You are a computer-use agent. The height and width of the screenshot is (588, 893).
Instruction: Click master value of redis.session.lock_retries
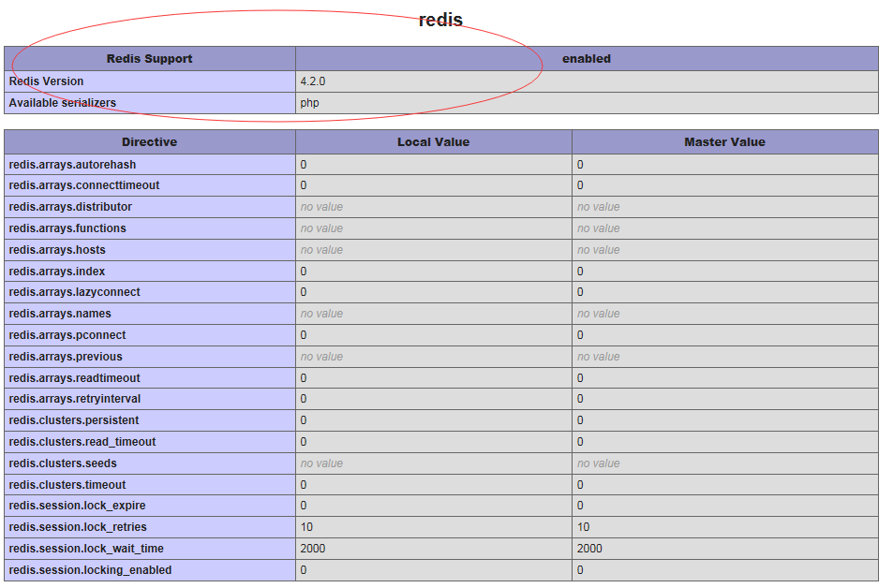[x=583, y=527]
